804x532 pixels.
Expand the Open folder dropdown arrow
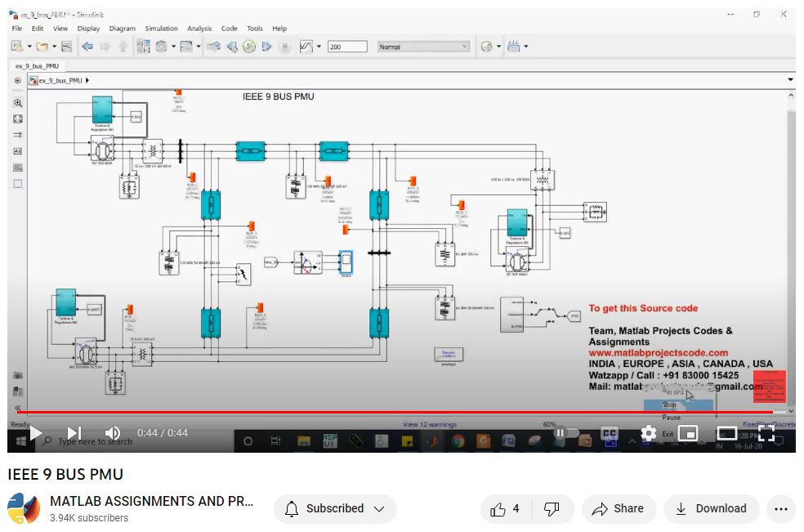tap(55, 47)
